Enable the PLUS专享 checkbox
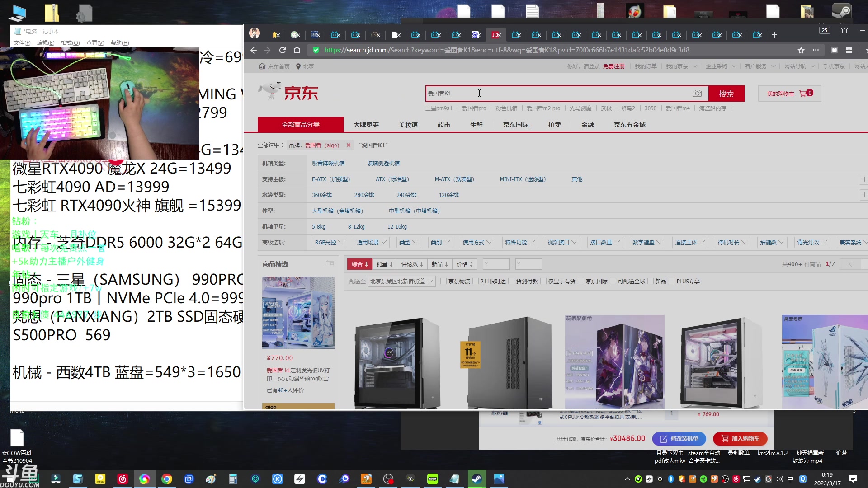868x488 pixels. 672,281
